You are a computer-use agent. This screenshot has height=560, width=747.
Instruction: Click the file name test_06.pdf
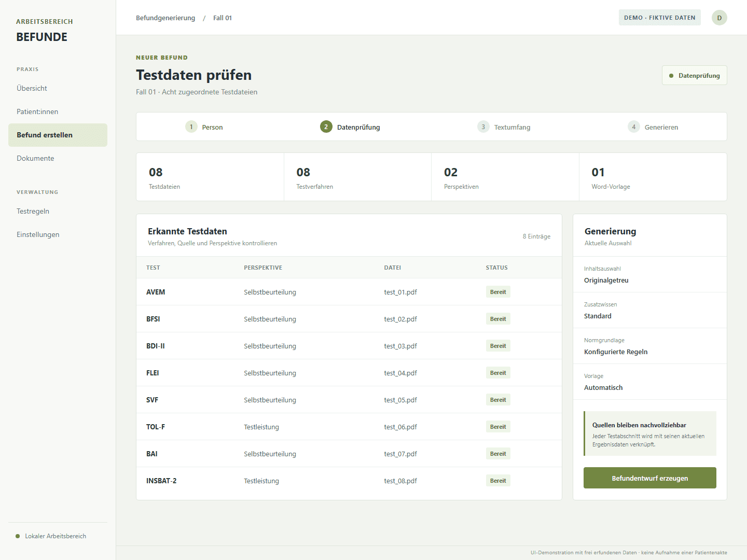click(400, 427)
